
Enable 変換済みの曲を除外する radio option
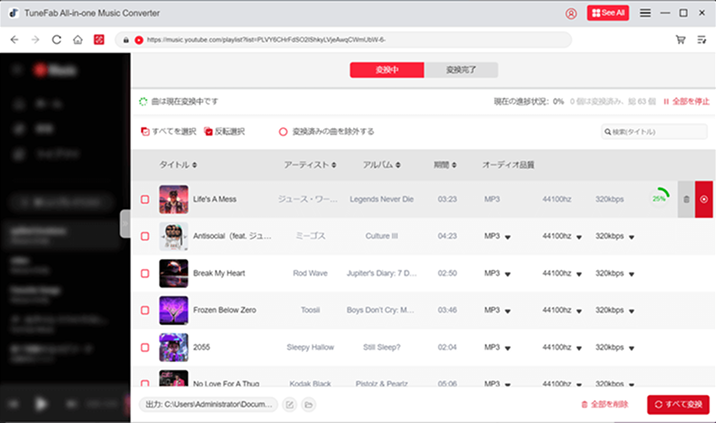coord(283,131)
